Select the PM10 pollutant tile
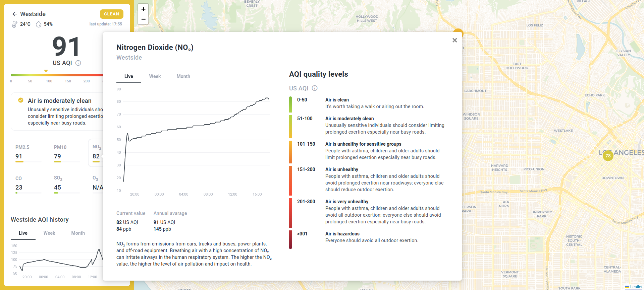The width and height of the screenshot is (644, 290). click(x=66, y=153)
